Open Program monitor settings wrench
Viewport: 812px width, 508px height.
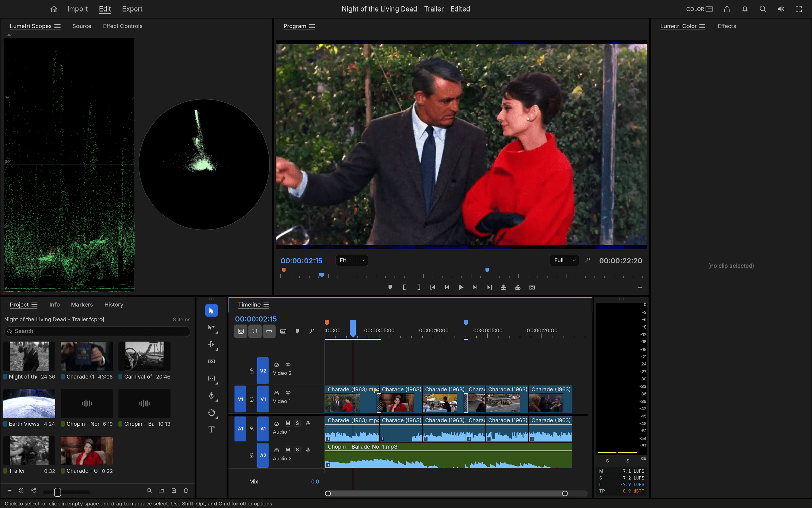pos(587,260)
